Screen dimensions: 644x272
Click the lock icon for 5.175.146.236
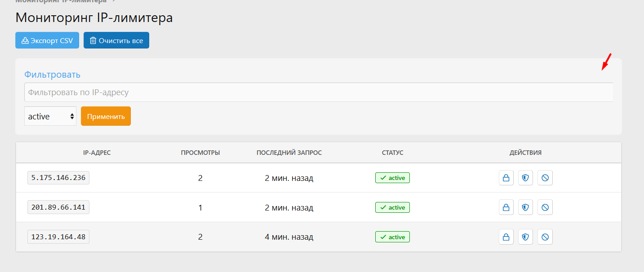pos(506,178)
